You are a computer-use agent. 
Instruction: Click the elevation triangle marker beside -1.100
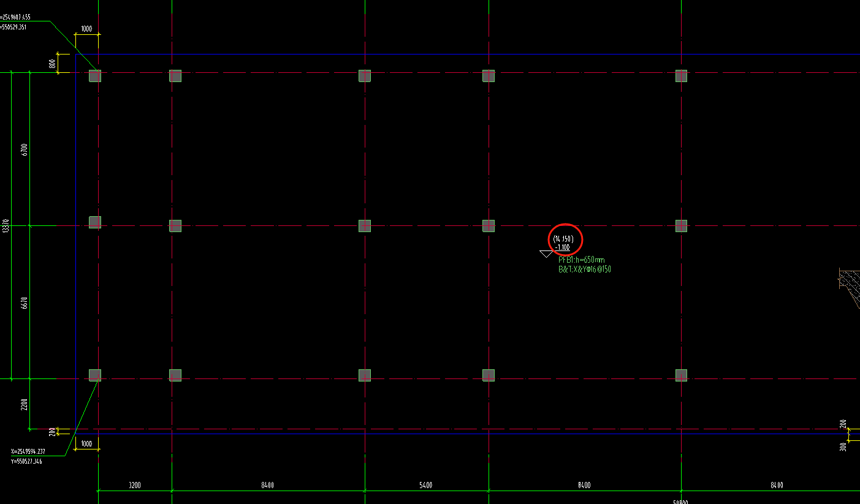click(x=546, y=254)
